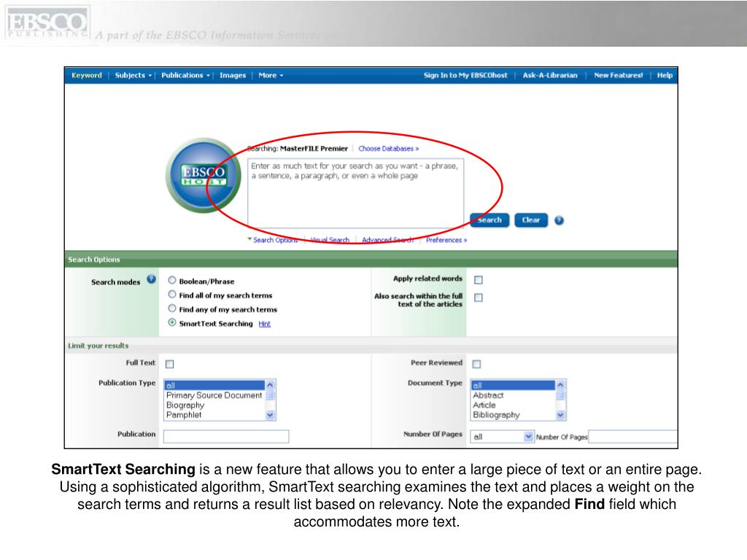This screenshot has height=560, width=747.
Task: Open help icon next to Clear button
Action: coord(559,220)
